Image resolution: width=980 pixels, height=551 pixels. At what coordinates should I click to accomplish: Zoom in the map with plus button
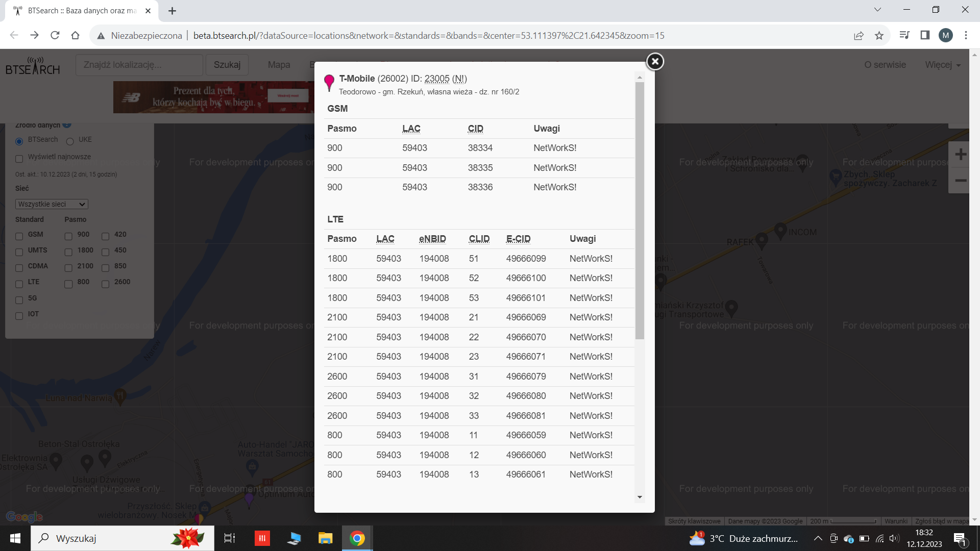pyautogui.click(x=960, y=155)
